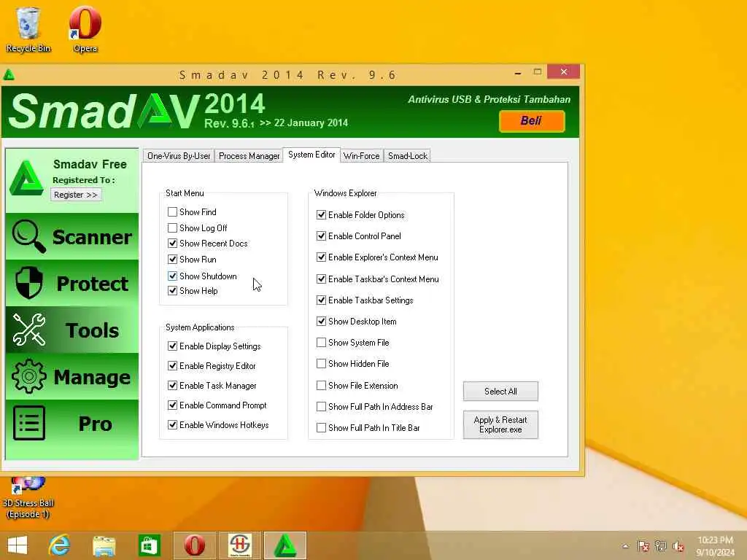Click the SmadAV 2014 banner logo
Screen dimensions: 747x560
click(138, 111)
